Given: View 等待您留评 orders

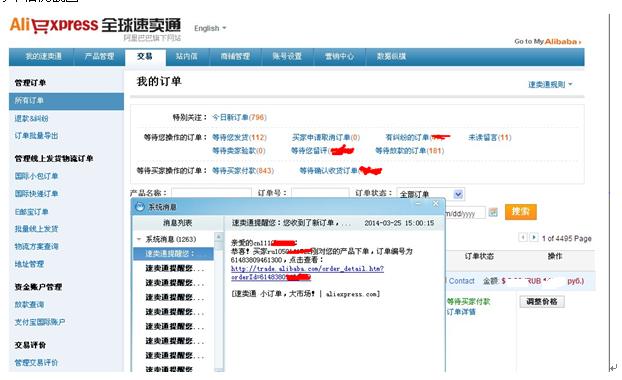Looking at the screenshot, I should [x=322, y=151].
